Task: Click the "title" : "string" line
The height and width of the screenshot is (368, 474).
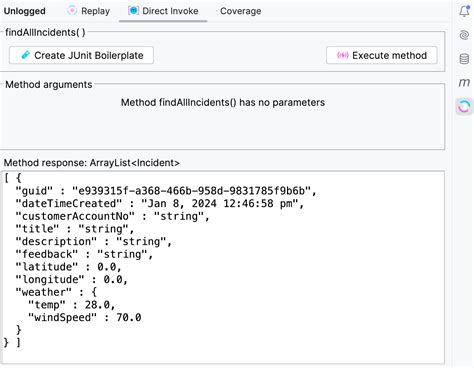Action: [75, 229]
